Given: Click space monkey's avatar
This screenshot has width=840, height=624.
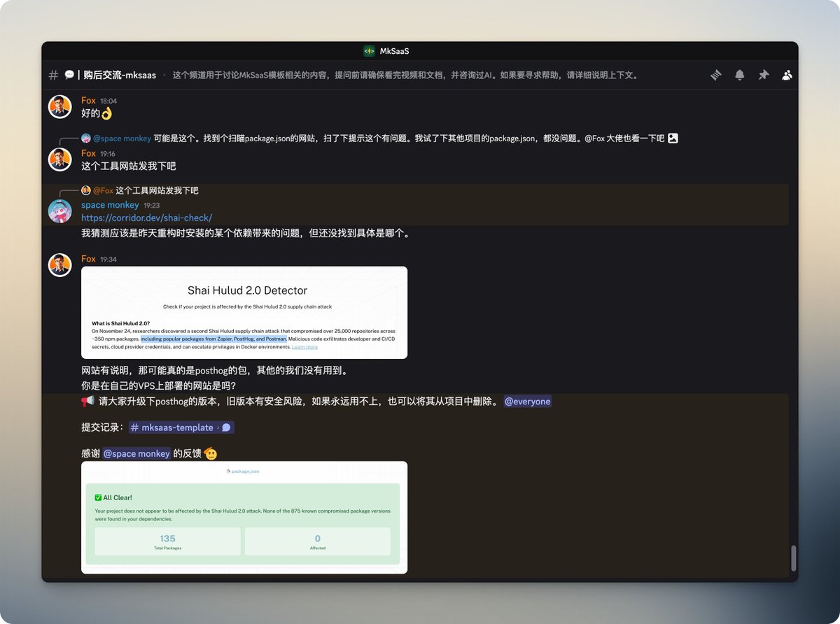Looking at the screenshot, I should tap(59, 211).
